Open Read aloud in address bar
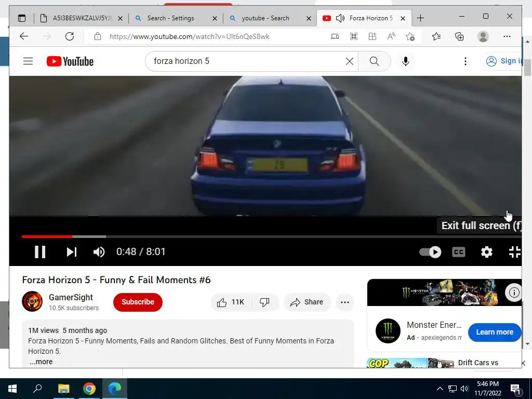This screenshot has height=399, width=532. (x=391, y=36)
